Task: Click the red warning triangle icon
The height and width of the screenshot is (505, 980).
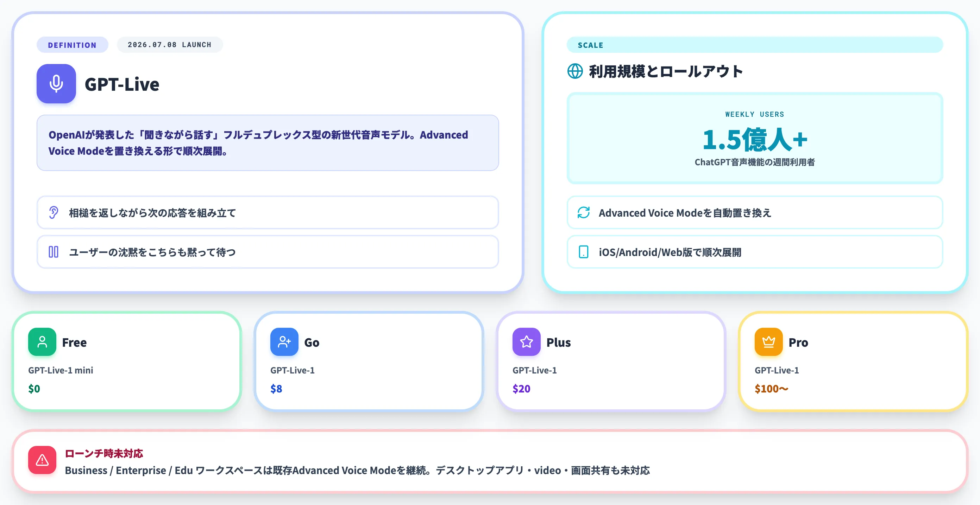Action: point(42,460)
